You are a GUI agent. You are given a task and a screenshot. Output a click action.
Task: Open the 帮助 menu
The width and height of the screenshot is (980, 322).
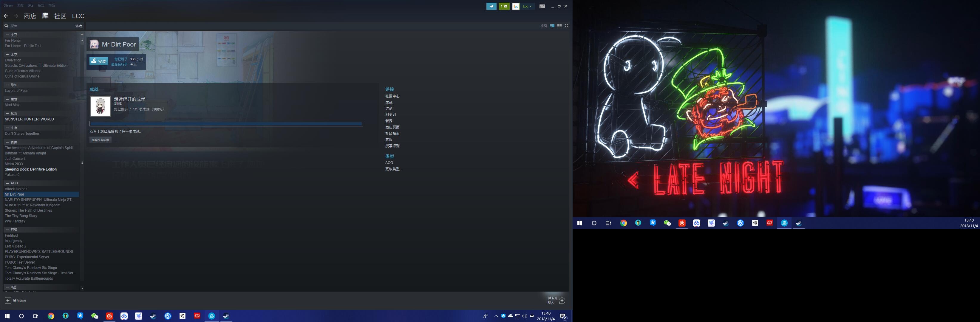[x=51, y=6]
